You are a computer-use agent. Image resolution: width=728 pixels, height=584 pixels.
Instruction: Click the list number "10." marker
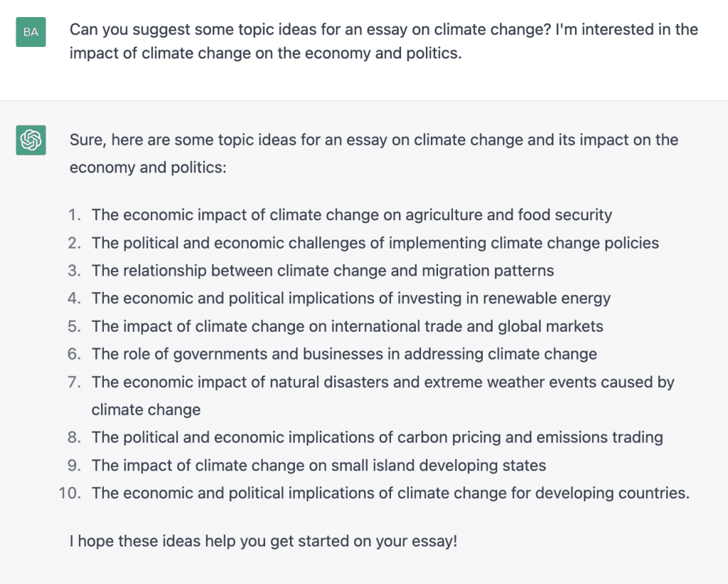tap(70, 493)
